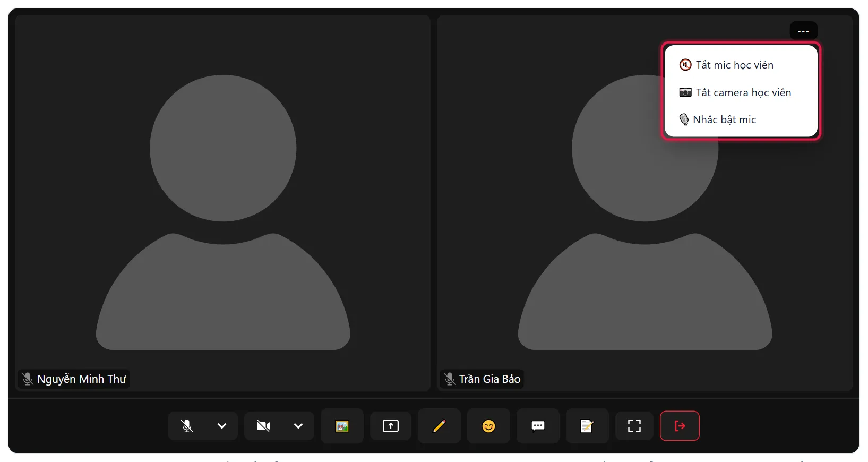Leave the meeting with the red exit button
Screen dimensions: 868x462
680,426
